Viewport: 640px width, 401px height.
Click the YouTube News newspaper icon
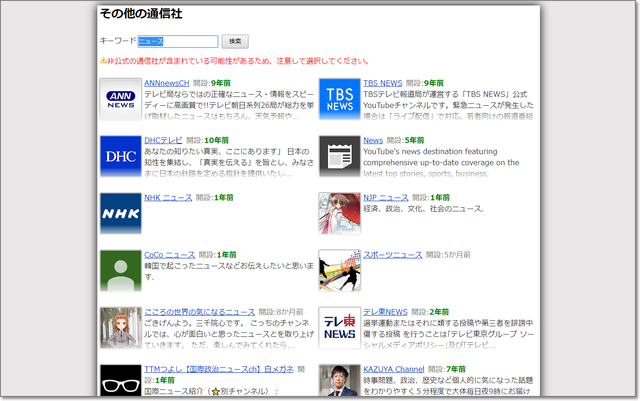[x=339, y=156]
